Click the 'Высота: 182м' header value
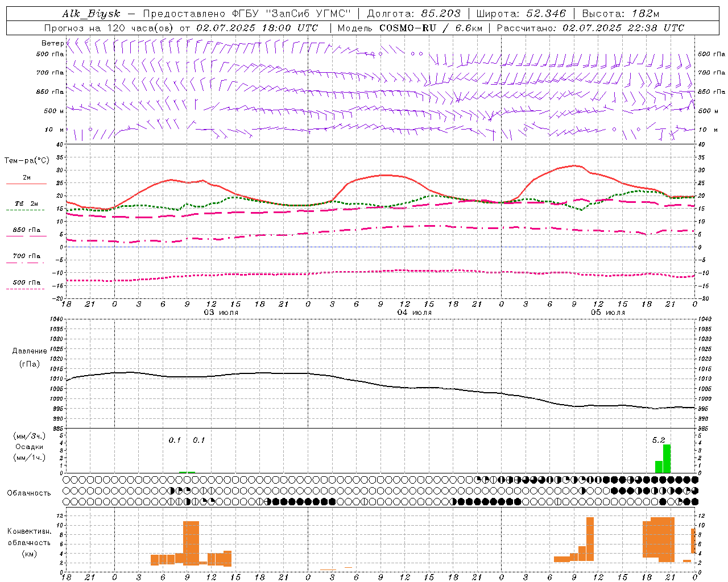 621,14
